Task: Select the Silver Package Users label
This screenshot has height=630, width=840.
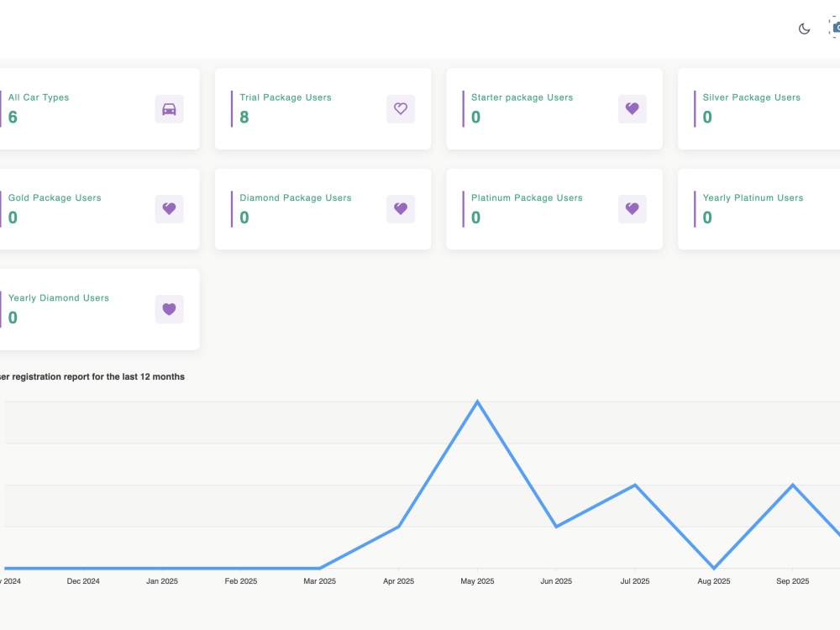Action: click(x=752, y=97)
